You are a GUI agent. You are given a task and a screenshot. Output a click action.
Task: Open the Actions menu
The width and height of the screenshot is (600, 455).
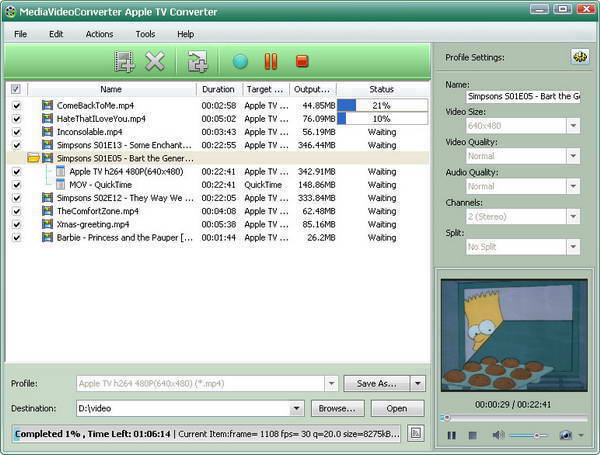99,34
